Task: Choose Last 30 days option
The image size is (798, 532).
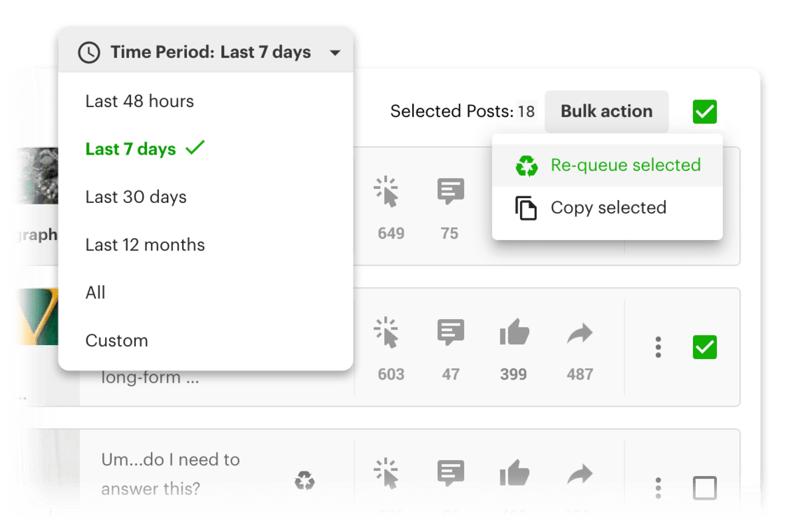Action: pyautogui.click(x=136, y=197)
